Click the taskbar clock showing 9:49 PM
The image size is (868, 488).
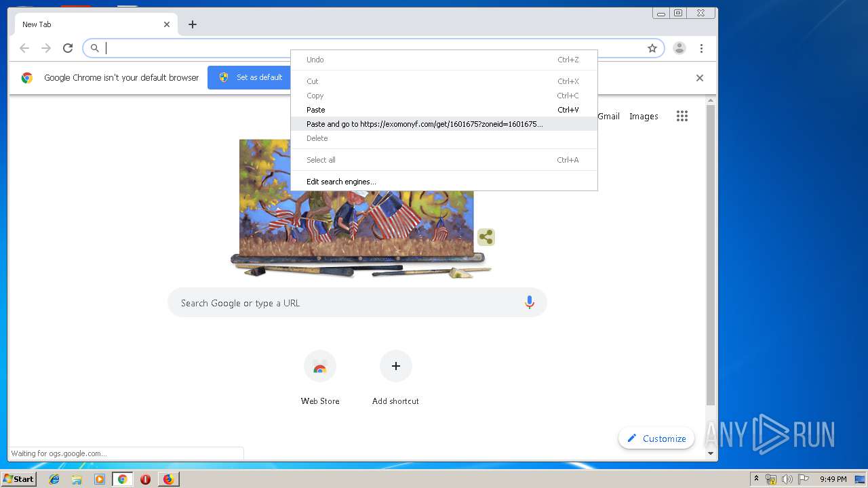tap(833, 479)
